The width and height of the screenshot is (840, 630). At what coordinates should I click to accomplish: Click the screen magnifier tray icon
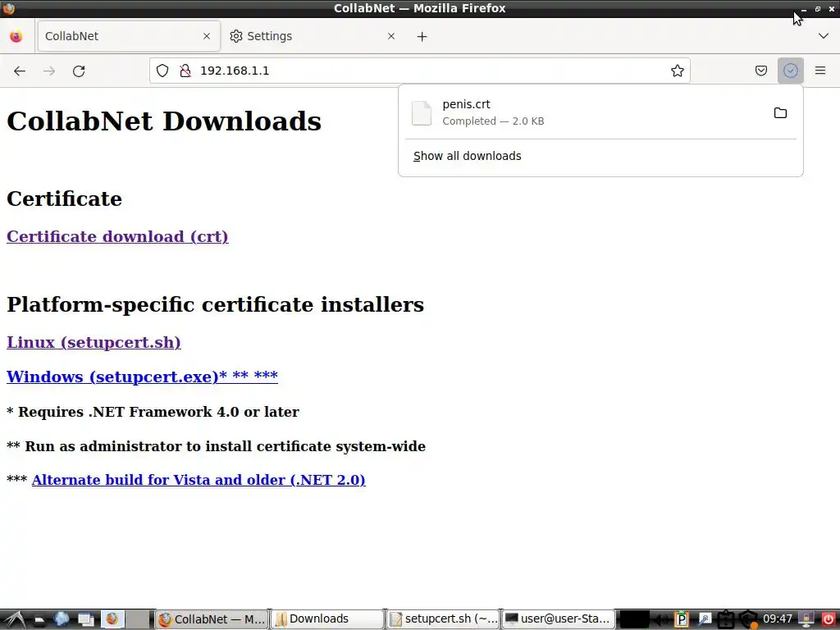[x=704, y=620]
